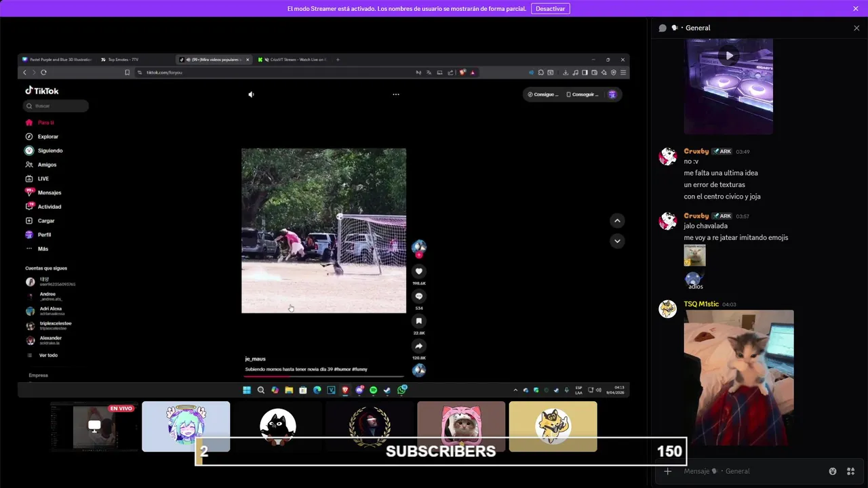Viewport: 868px width, 488px height.
Task: Open the apps icon in chat input
Action: coord(850,471)
